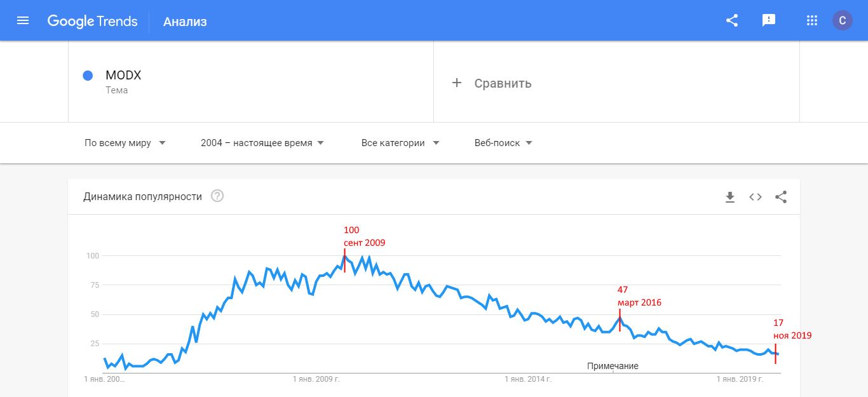Click the blue MODX color dot
The image size is (868, 397).
point(88,76)
